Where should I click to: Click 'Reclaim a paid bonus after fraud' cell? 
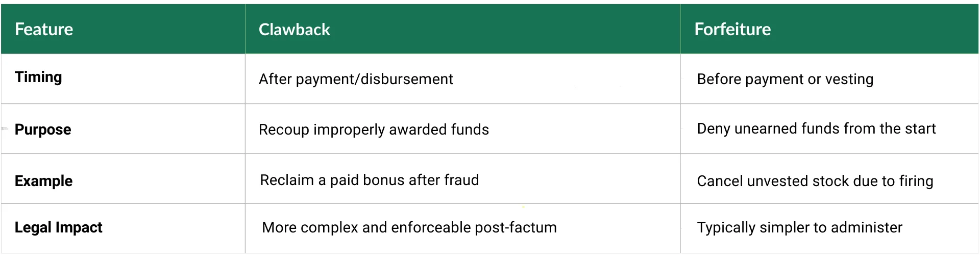pyautogui.click(x=370, y=180)
